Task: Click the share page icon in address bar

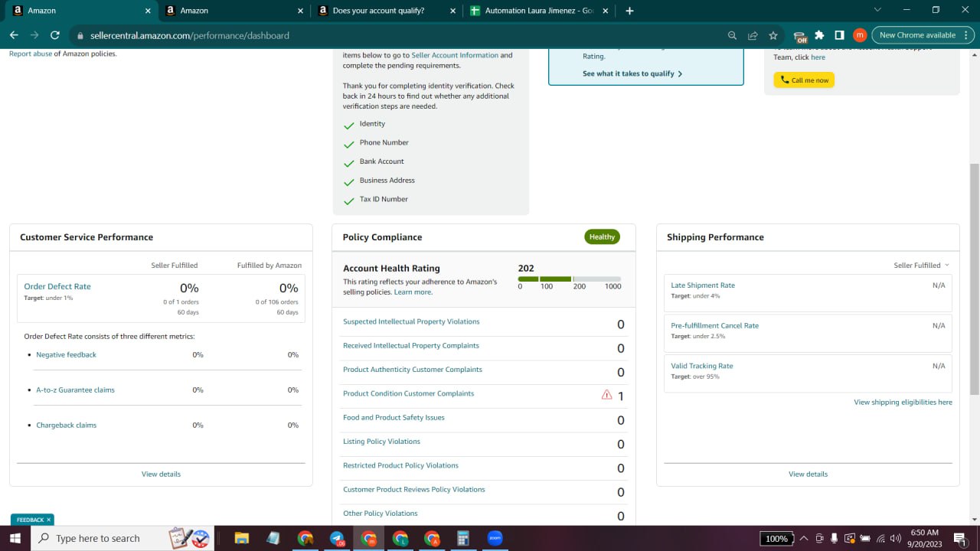Action: (x=753, y=35)
